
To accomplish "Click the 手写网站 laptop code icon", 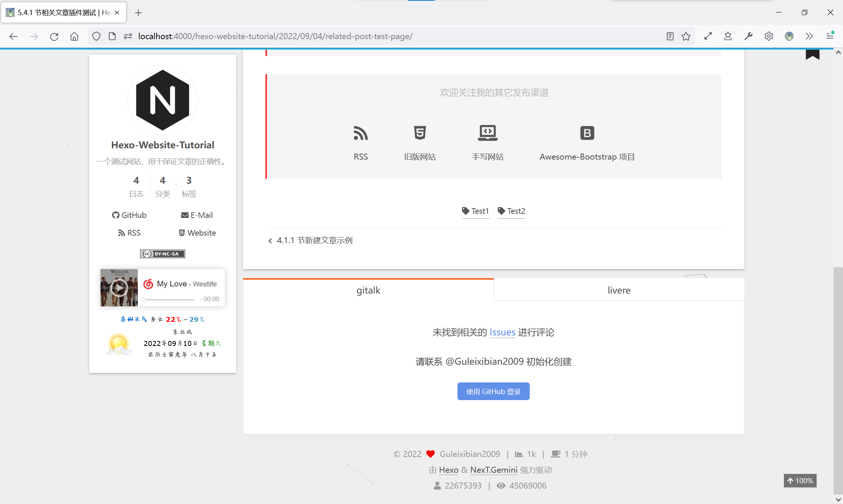I will (x=487, y=133).
